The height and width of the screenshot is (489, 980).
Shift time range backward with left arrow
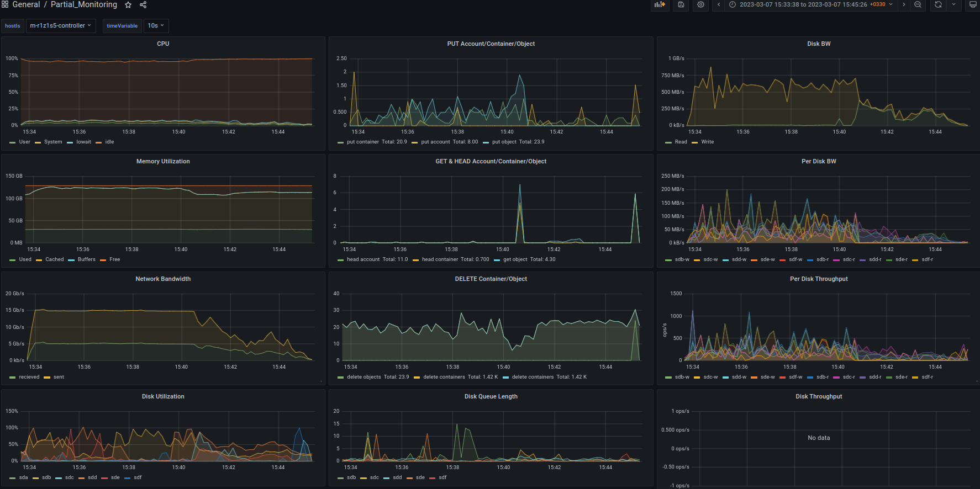pos(719,4)
